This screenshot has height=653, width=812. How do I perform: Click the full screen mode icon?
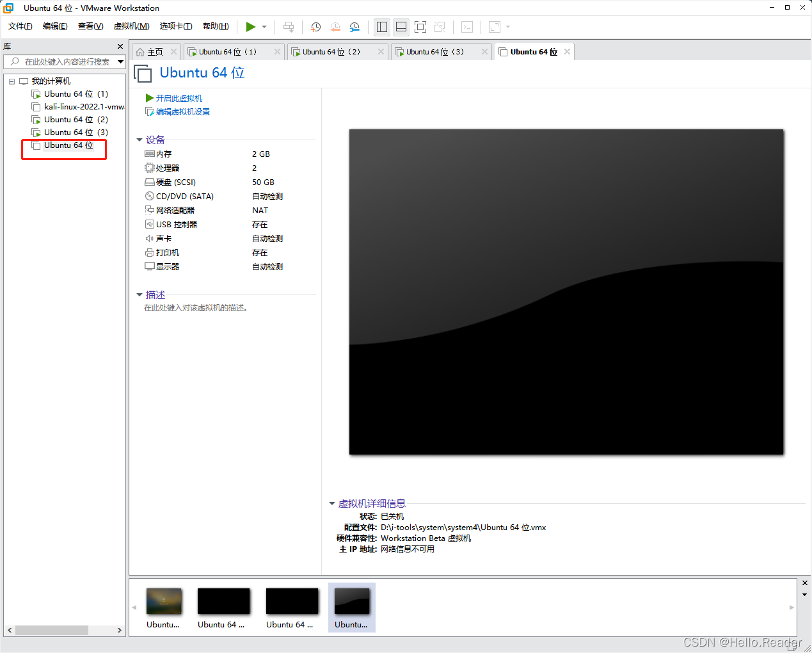click(x=420, y=27)
